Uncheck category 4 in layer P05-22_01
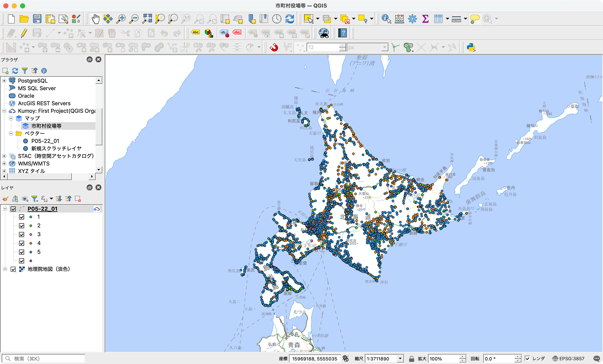Screen dimensions: 603x364 coord(22,243)
